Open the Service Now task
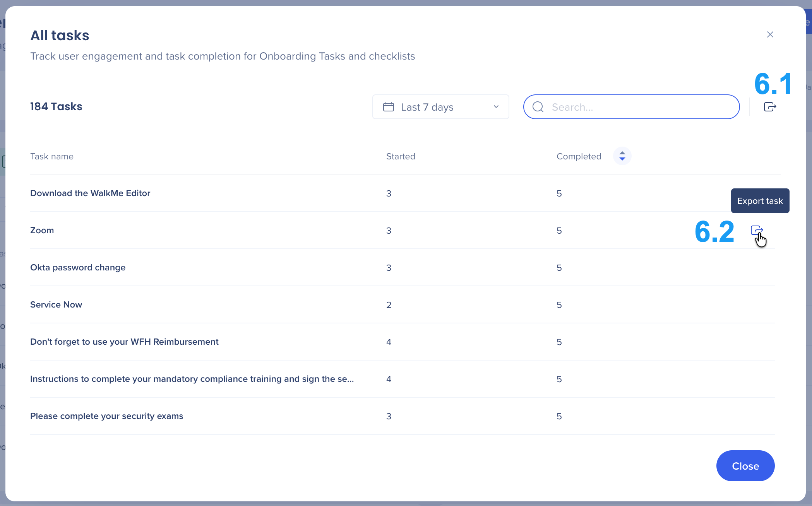Viewport: 812px width, 506px height. 56,304
